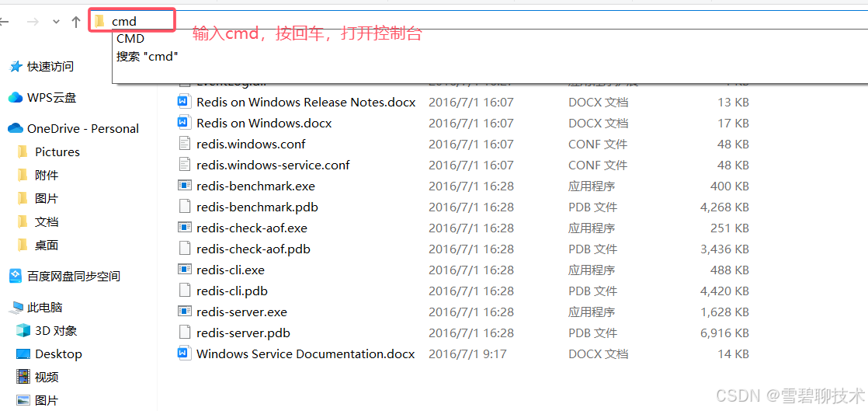Select the redis.windows.conf file
The height and width of the screenshot is (411, 868).
pos(251,144)
